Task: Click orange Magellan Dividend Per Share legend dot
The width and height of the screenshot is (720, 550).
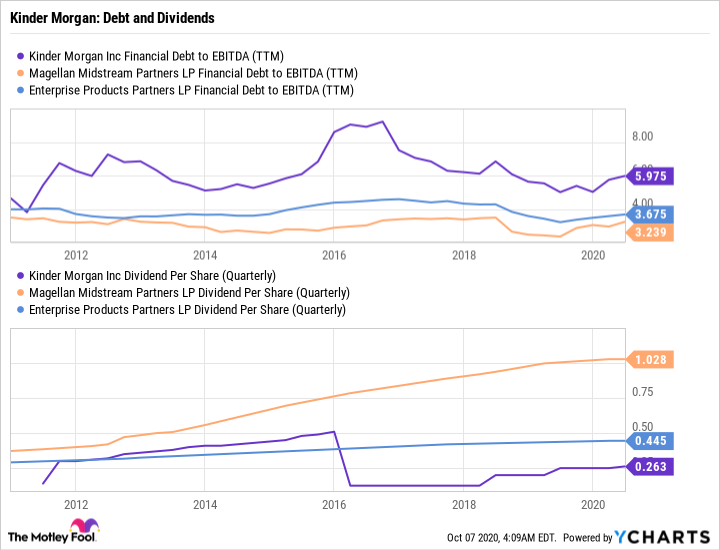Action: pyautogui.click(x=21, y=292)
